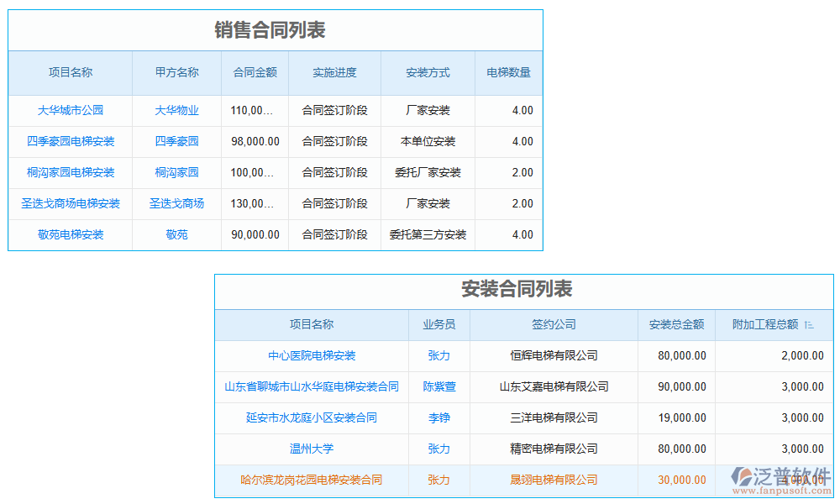Click salesperson 陈紫萱
Screen dimensions: 840x504
[x=438, y=386]
